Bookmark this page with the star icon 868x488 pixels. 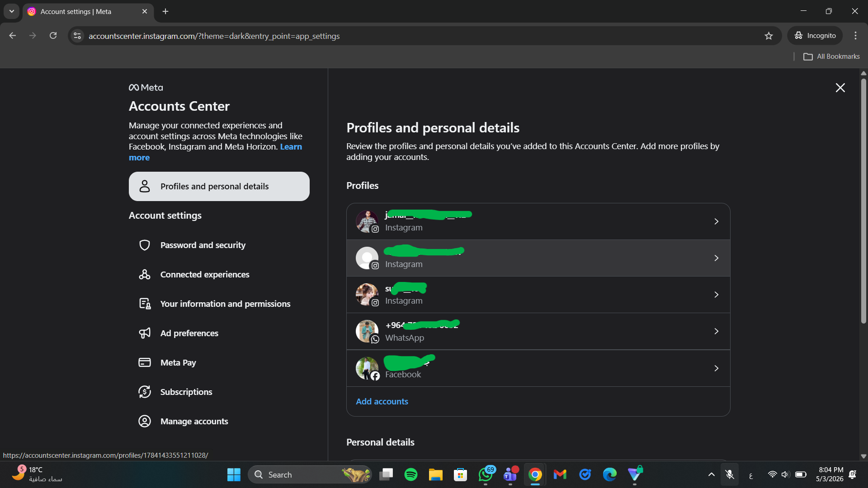click(x=769, y=36)
